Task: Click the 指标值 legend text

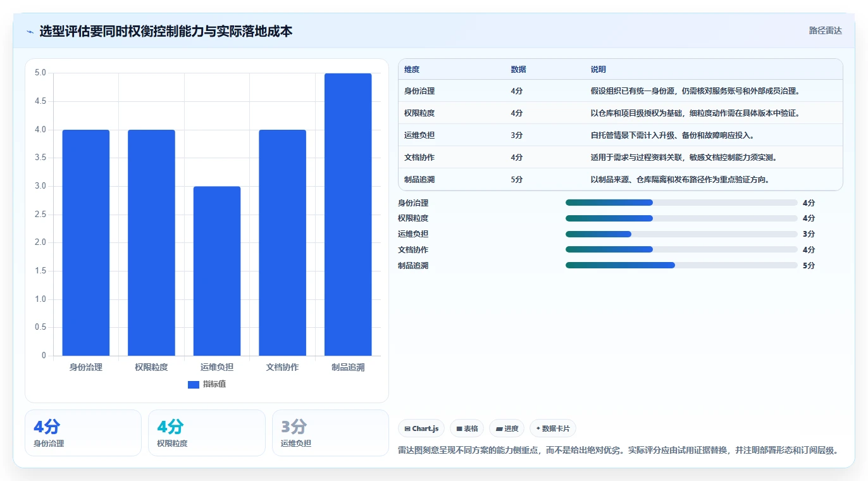Action: pyautogui.click(x=214, y=384)
